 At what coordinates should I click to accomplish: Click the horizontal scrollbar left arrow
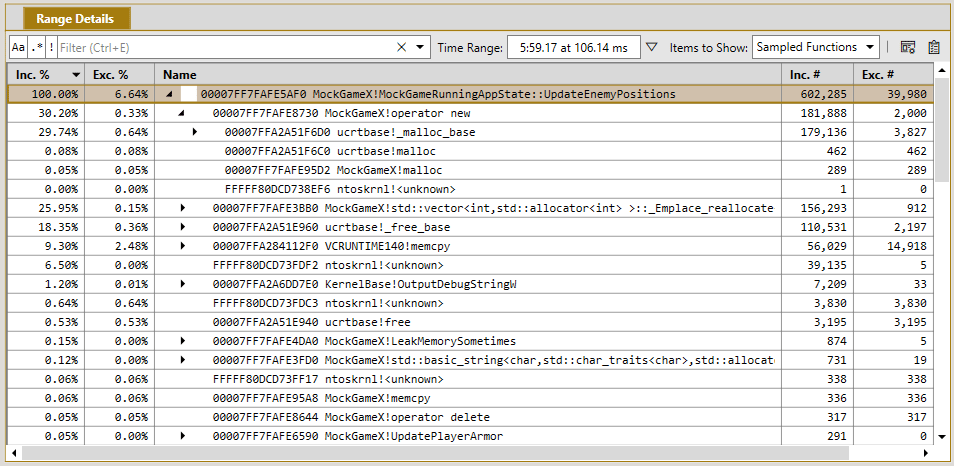(x=14, y=453)
